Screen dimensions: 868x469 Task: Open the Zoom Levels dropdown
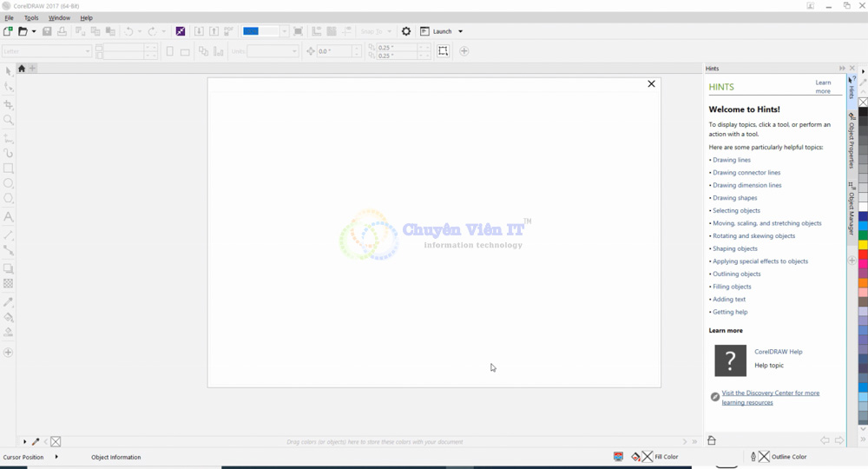pyautogui.click(x=284, y=31)
